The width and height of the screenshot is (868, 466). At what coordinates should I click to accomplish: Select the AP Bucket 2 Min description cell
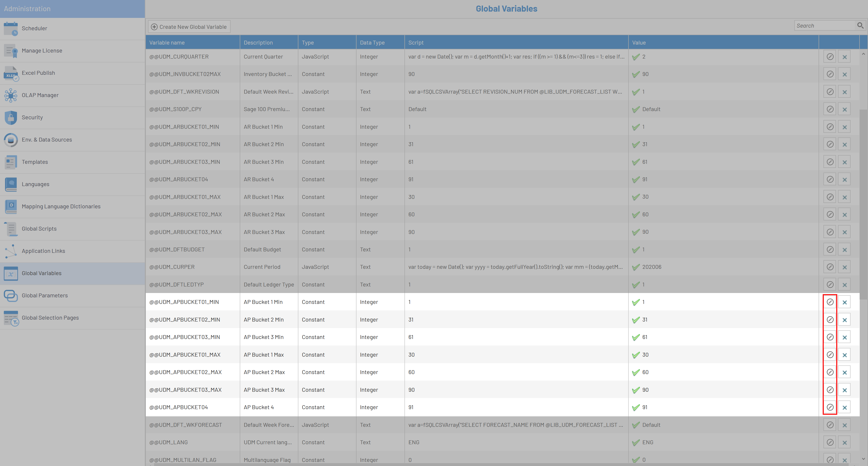(x=269, y=320)
